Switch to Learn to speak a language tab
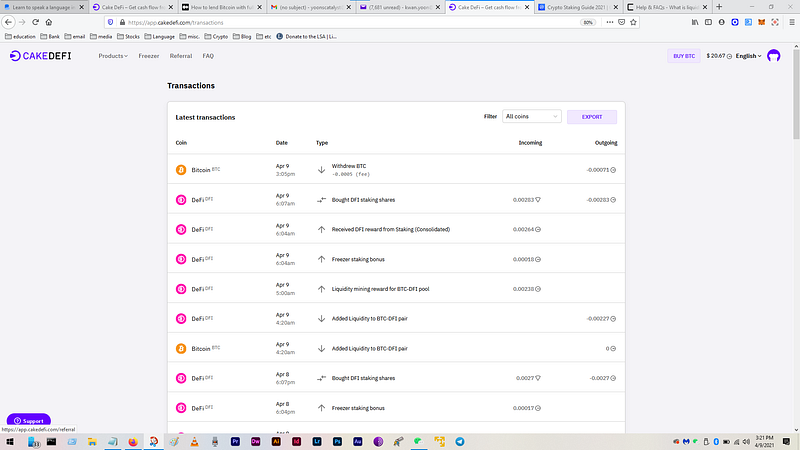 [43, 7]
